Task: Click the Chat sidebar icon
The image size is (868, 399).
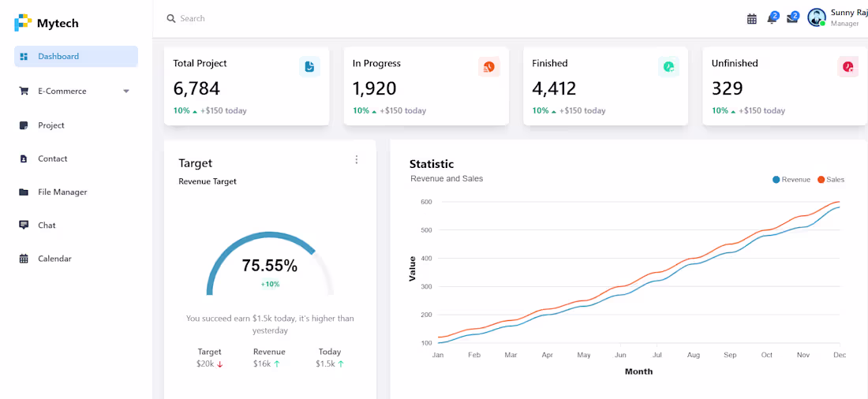Action: 23,226
